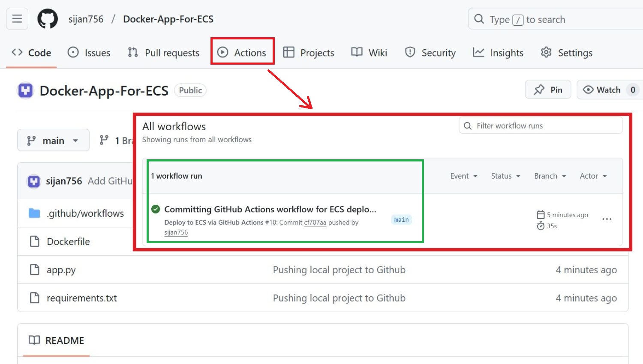The width and height of the screenshot is (643, 364).
Task: Click the Filter workflow runs input
Action: click(540, 125)
